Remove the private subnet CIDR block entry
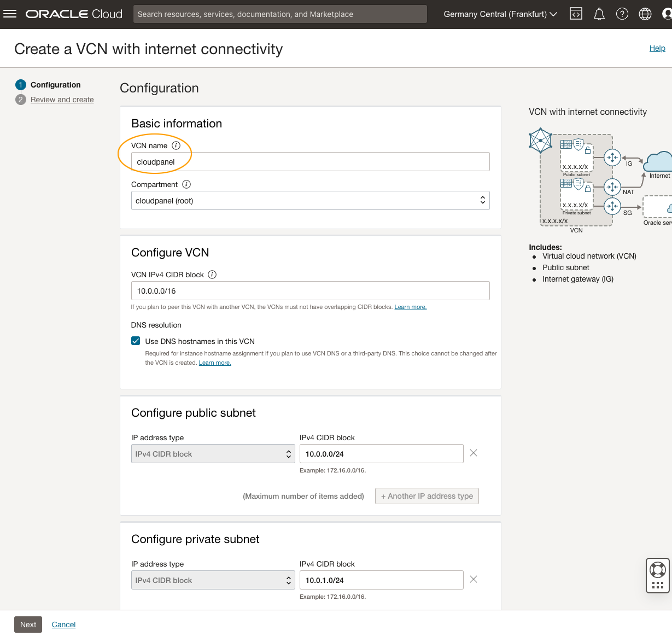The image size is (672, 636). click(x=473, y=579)
